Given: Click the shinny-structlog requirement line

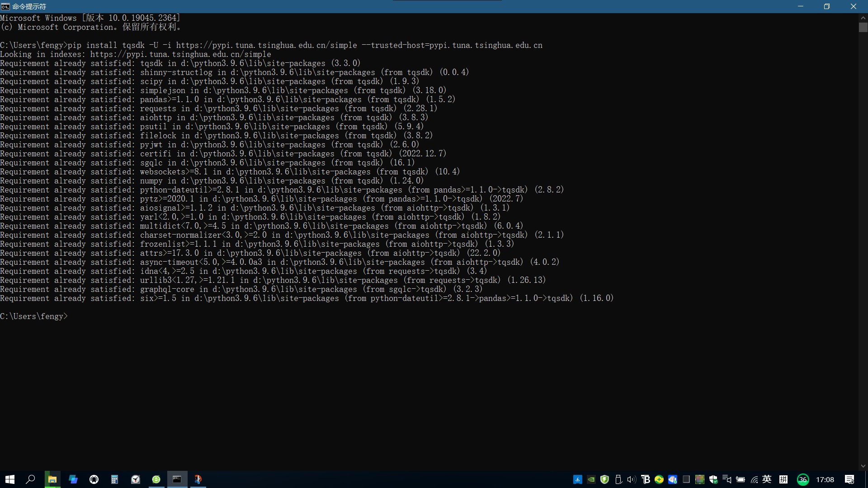Looking at the screenshot, I should click(x=235, y=72).
